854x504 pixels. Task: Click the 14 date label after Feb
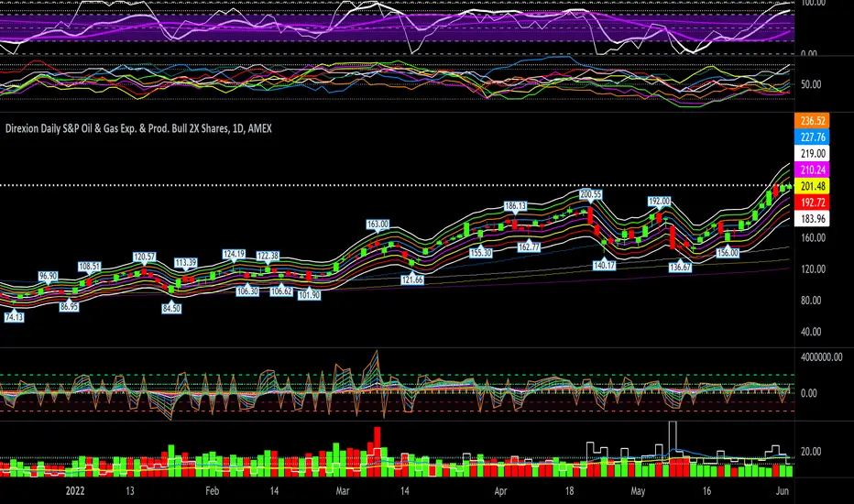pyautogui.click(x=274, y=491)
